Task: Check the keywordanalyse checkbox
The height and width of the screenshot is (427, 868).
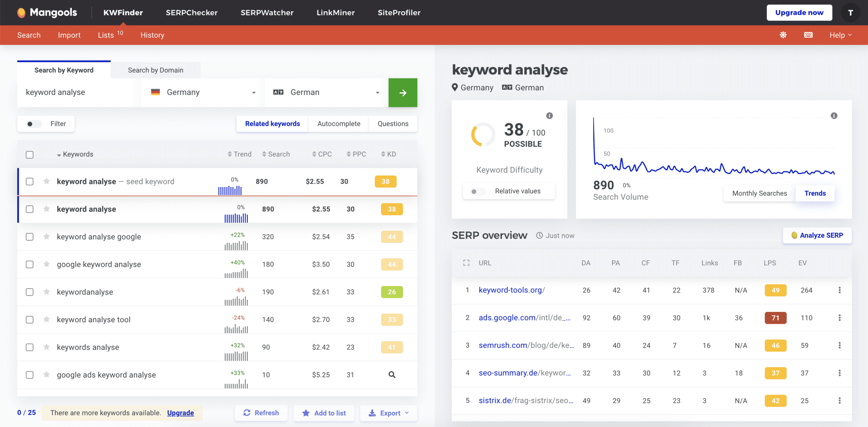Action: [30, 292]
